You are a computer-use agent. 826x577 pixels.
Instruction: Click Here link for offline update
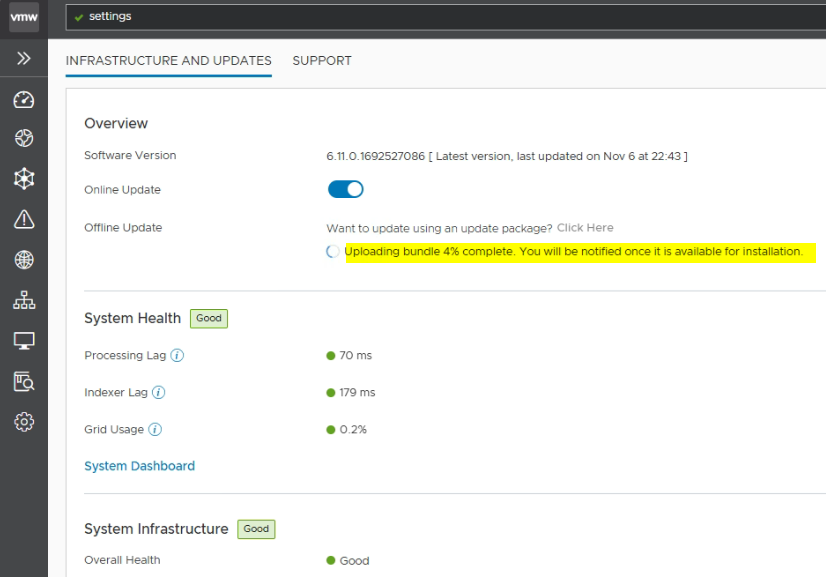(585, 228)
